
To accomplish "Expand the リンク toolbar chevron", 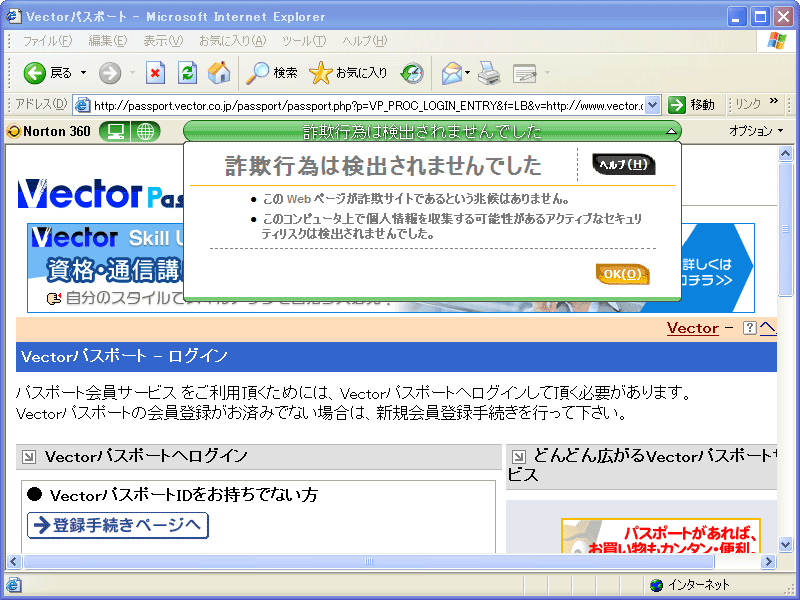I will (774, 101).
